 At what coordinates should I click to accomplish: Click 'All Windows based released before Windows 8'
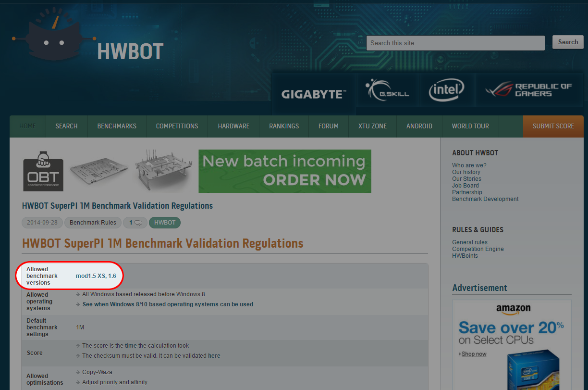coord(144,294)
